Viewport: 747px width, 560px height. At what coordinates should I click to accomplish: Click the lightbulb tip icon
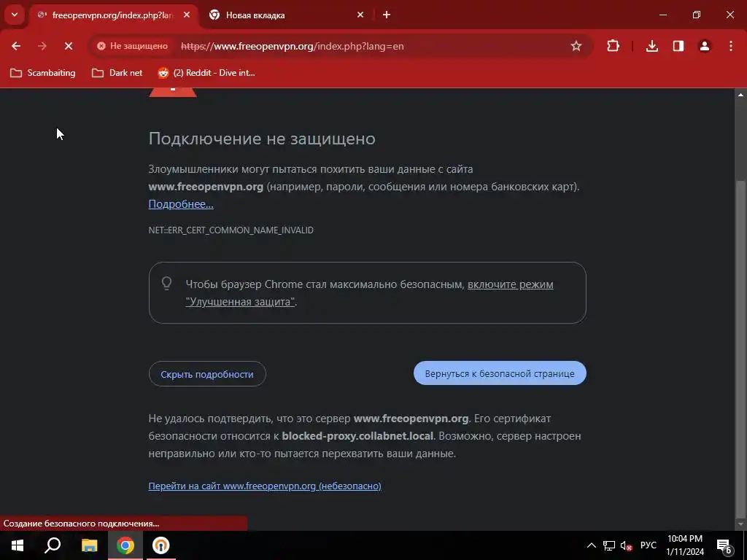167,284
